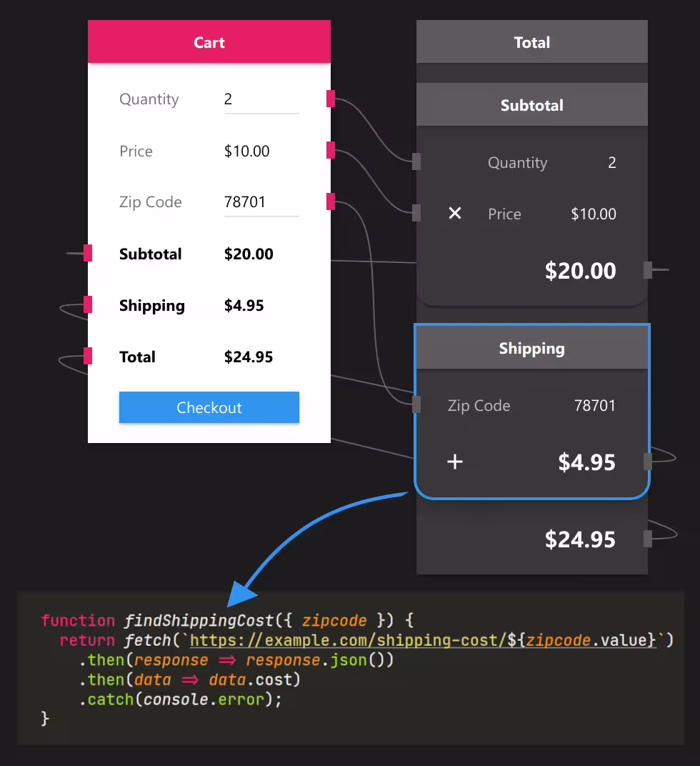Select the Subtotal node header
Viewport: 700px width, 766px height.
pos(532,104)
